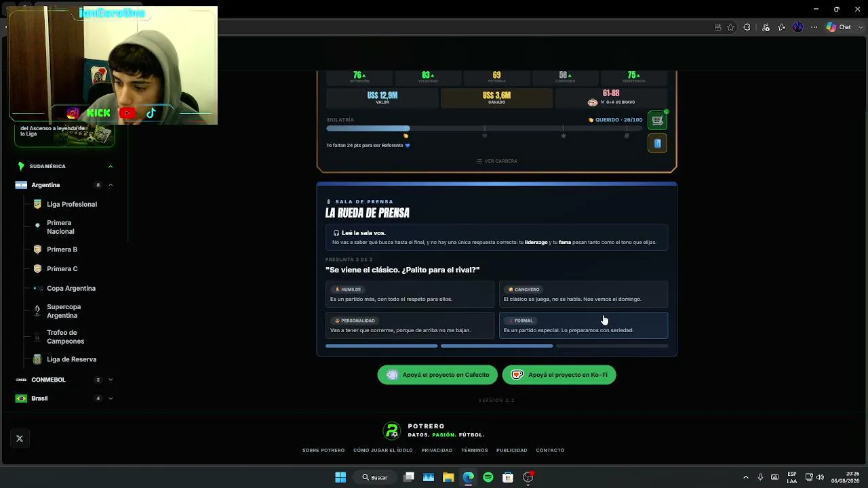Click the Supercopa Argentina trophy icon
The height and width of the screenshot is (488, 868).
pos(37,311)
